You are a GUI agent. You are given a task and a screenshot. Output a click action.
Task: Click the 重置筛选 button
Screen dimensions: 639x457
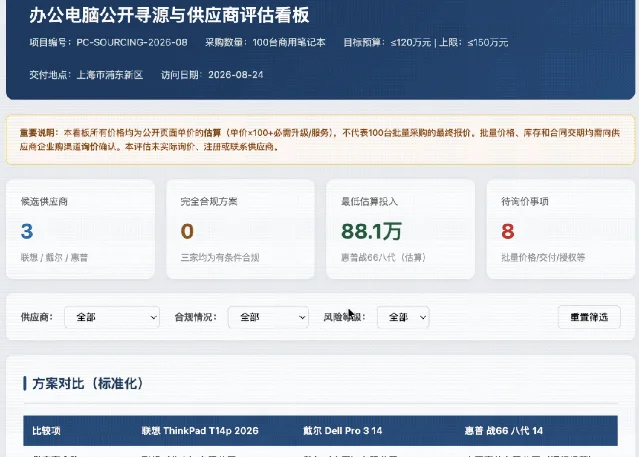(x=589, y=317)
